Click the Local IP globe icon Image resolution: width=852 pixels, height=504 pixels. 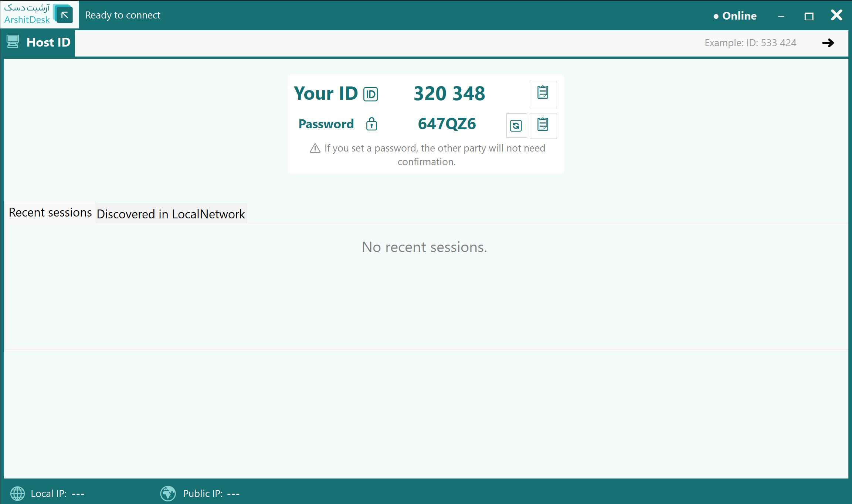(x=17, y=493)
